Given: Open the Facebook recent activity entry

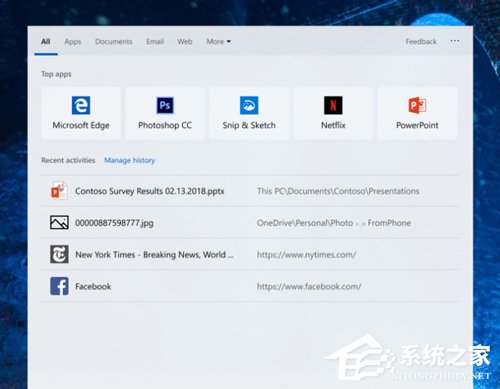Looking at the screenshot, I should (250, 286).
